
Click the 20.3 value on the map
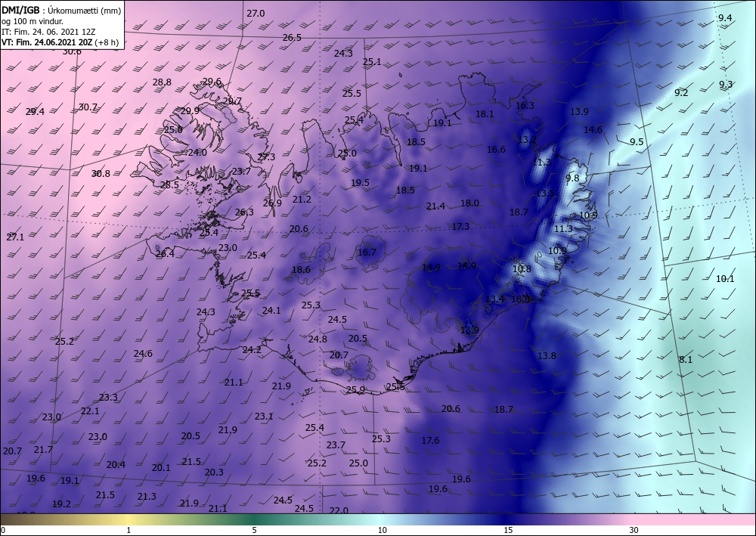point(214,472)
